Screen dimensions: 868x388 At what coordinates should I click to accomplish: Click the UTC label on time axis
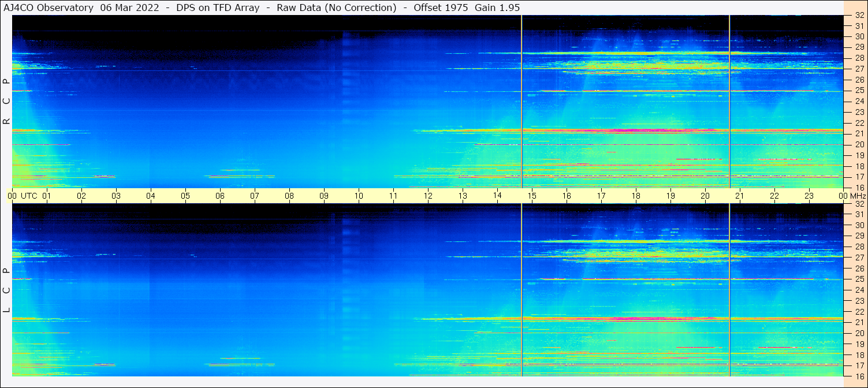(x=29, y=196)
